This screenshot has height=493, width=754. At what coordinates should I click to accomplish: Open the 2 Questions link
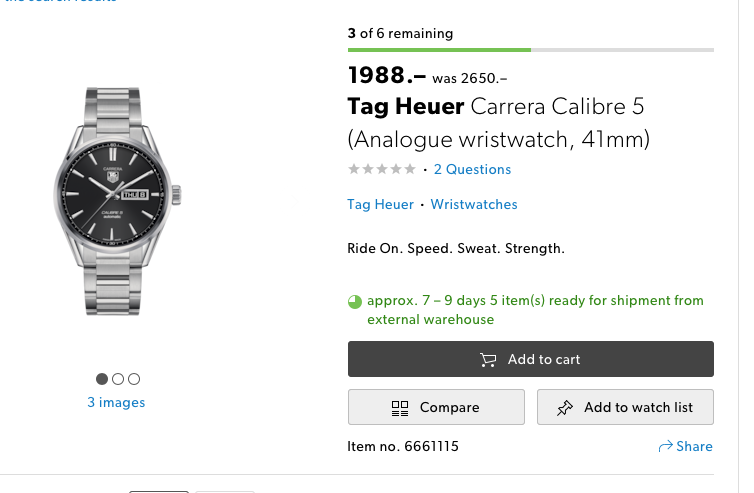pyautogui.click(x=472, y=170)
